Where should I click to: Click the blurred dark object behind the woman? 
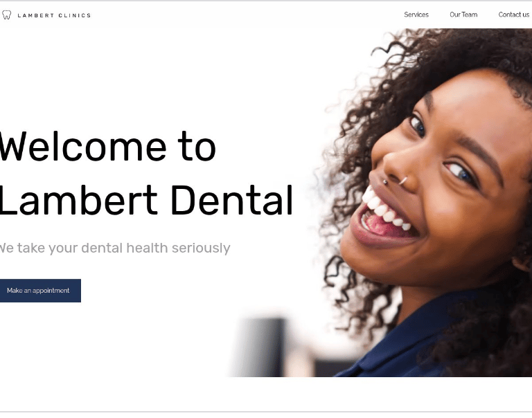261,347
